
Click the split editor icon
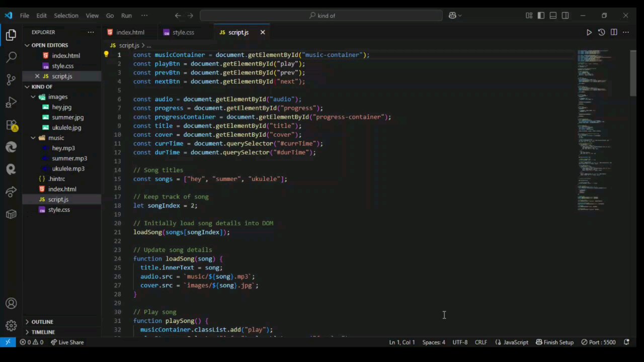coord(614,32)
